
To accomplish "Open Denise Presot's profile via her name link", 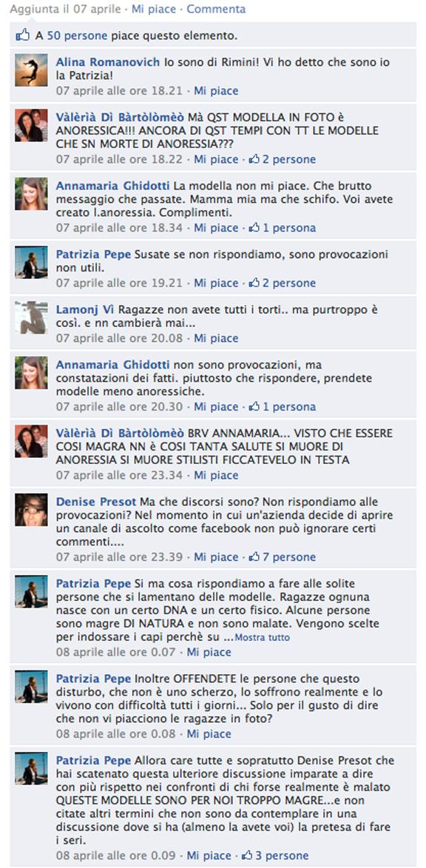I will pos(95,502).
